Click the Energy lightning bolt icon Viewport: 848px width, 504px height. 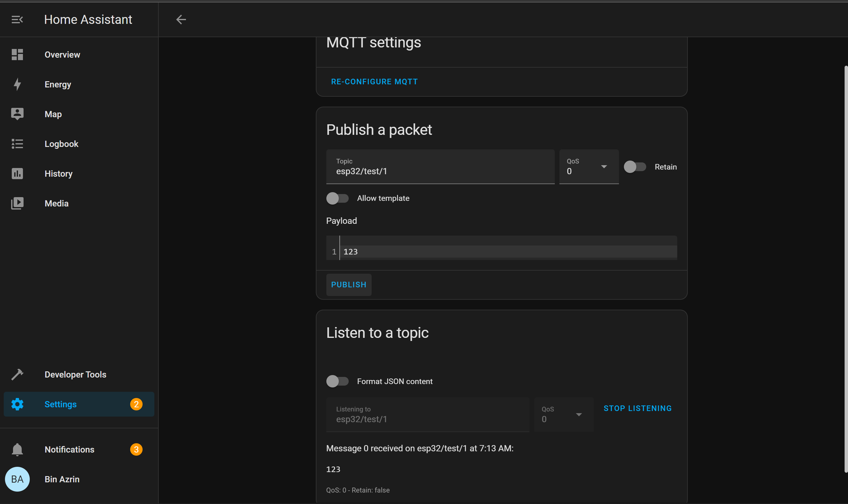17,84
